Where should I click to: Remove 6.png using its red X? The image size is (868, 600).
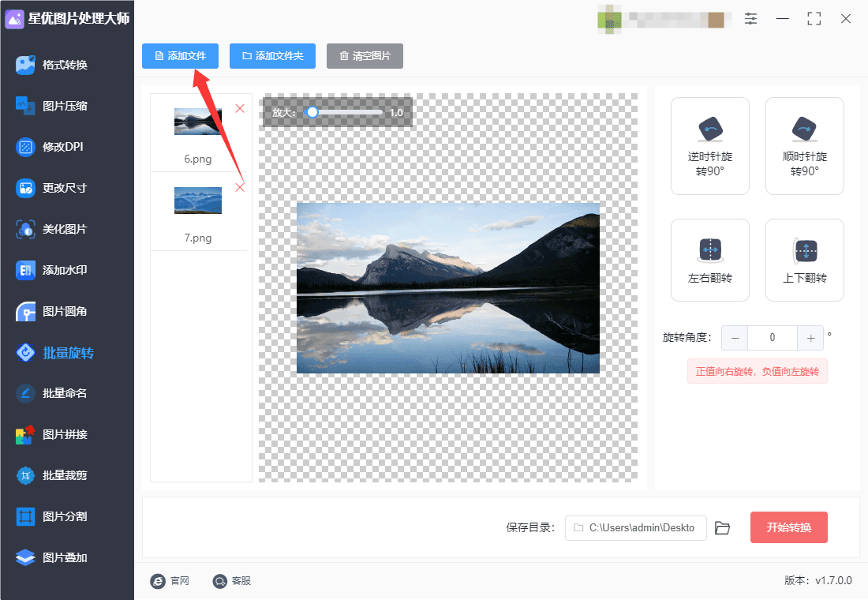coord(240,109)
